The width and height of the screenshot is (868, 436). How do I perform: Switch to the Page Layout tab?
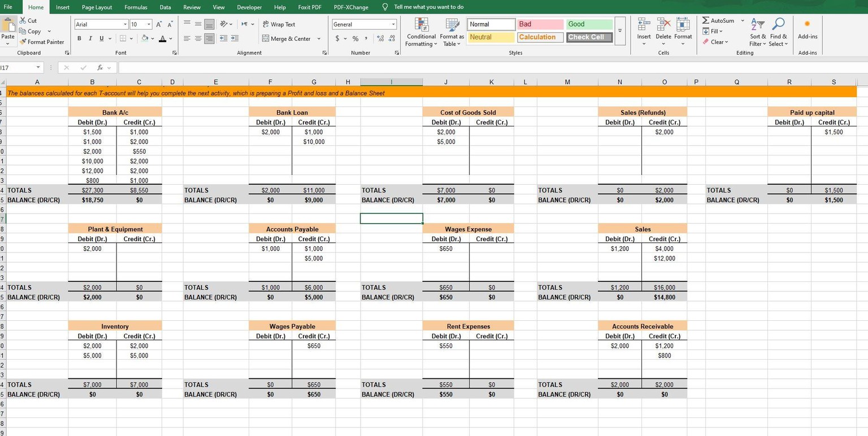97,7
